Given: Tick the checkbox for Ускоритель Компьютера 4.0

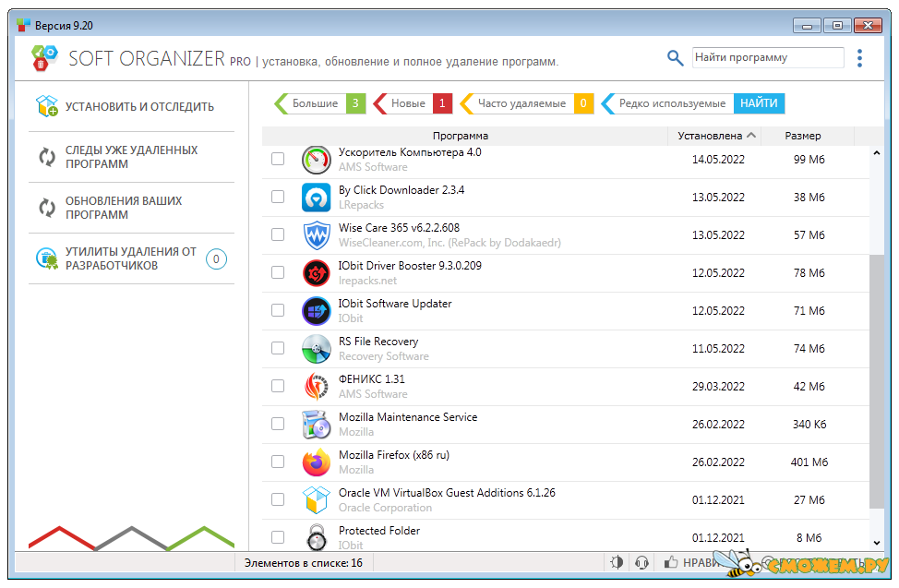Looking at the screenshot, I should 278,159.
